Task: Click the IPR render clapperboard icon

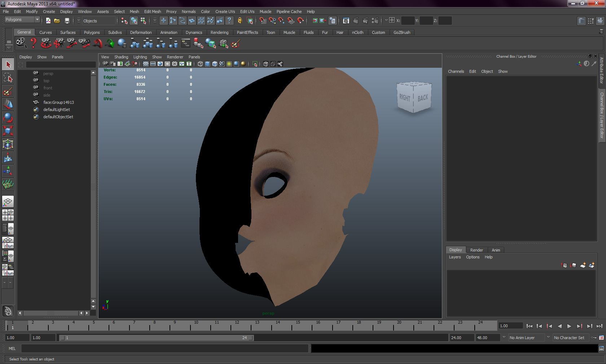Action: click(365, 21)
